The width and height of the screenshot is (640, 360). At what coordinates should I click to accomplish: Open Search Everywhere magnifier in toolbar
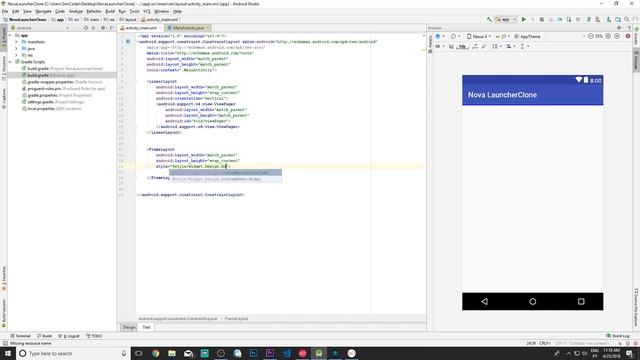point(627,20)
